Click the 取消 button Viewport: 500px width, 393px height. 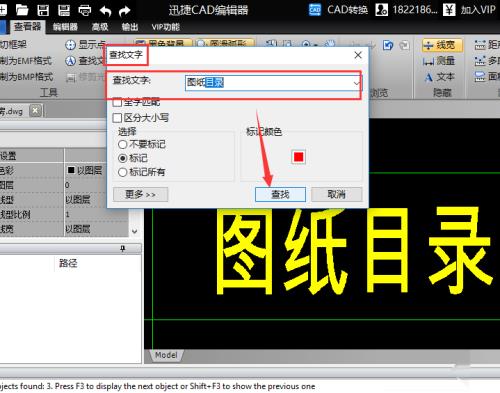tap(337, 194)
